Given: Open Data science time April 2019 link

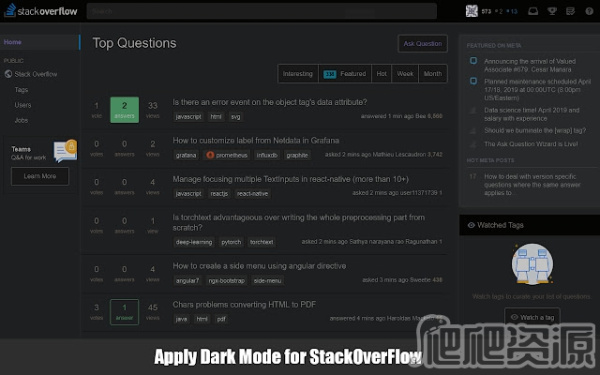Looking at the screenshot, I should 532,114.
